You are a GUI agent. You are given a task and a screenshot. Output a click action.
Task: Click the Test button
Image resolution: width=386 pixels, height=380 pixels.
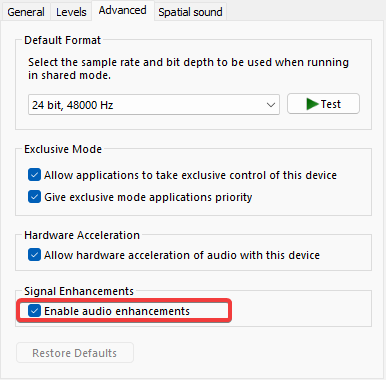point(323,104)
